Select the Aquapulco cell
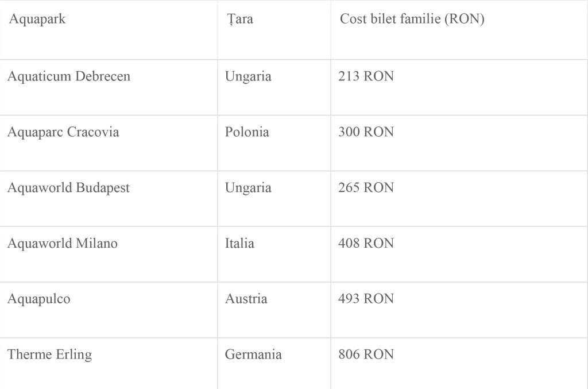Image resolution: width=588 pixels, height=389 pixels. [x=39, y=299]
